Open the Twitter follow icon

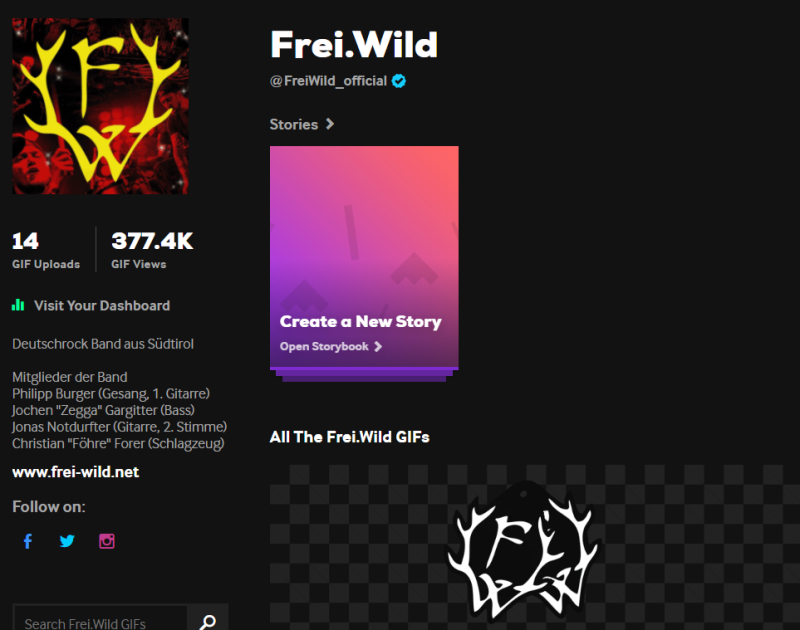(67, 541)
